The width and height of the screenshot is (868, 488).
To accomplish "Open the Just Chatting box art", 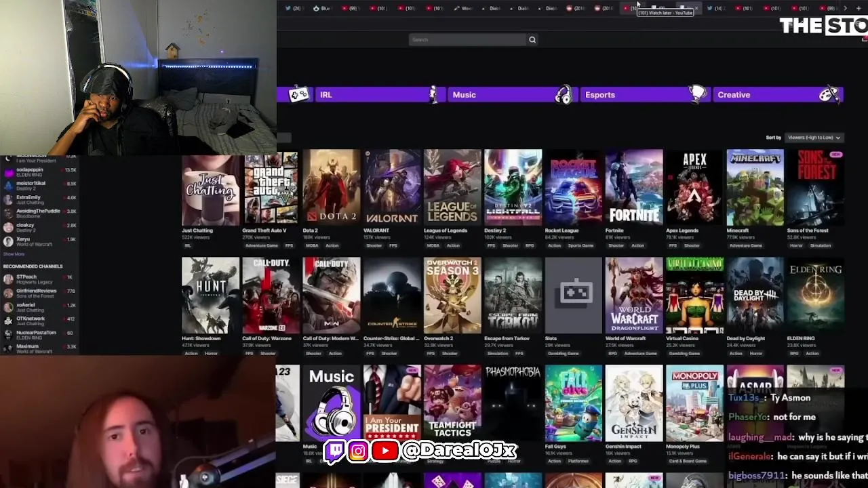I will [210, 188].
